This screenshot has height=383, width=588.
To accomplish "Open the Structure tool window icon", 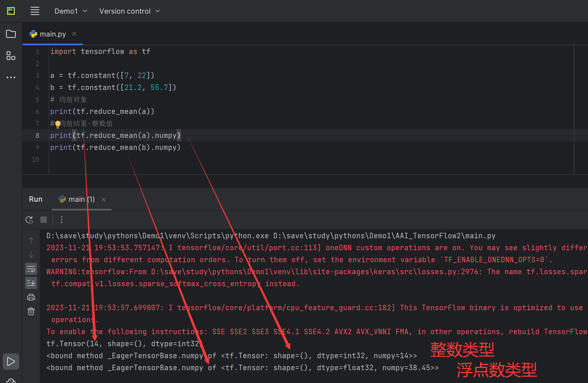I will pyautogui.click(x=11, y=56).
